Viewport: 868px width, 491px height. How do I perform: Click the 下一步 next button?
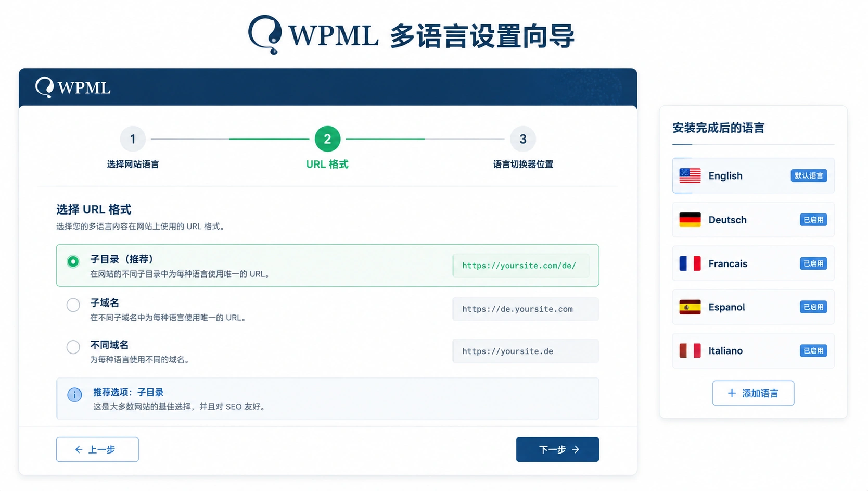pos(557,449)
